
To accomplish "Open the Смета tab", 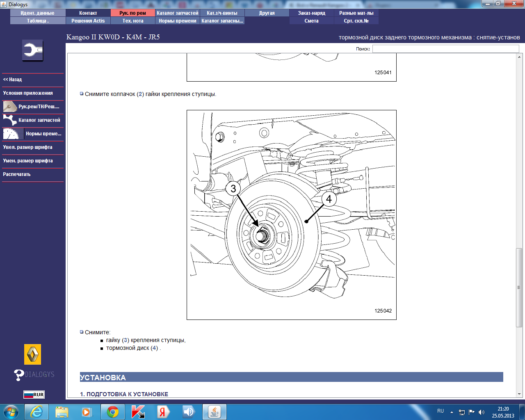I will (x=312, y=21).
